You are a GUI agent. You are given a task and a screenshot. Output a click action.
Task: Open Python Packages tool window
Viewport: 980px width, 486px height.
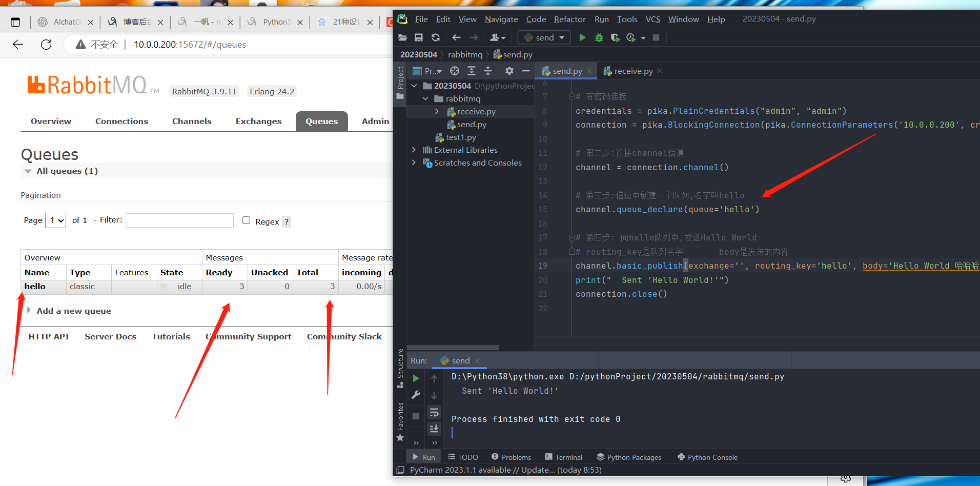pyautogui.click(x=629, y=457)
